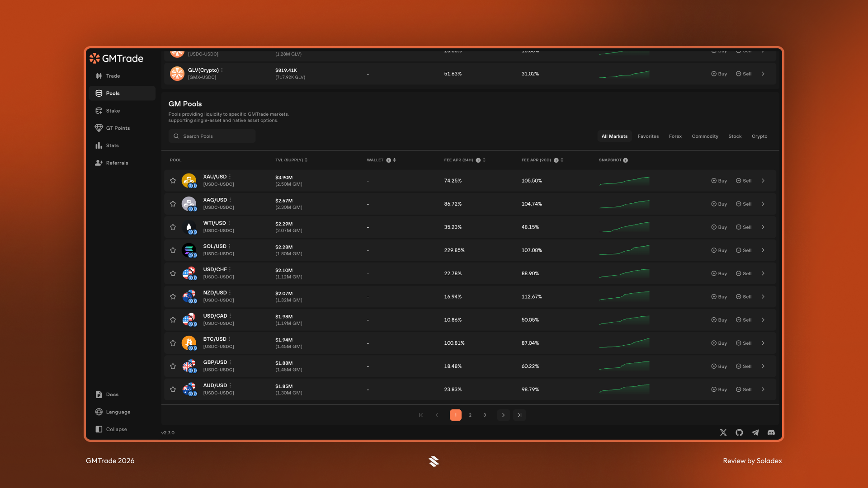This screenshot has width=868, height=488.
Task: Click the SOL/USD Solana pool icon
Action: click(189, 250)
